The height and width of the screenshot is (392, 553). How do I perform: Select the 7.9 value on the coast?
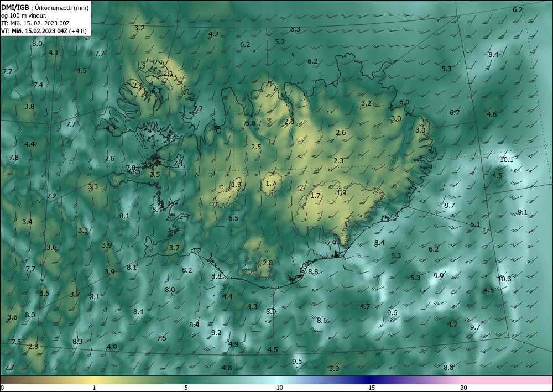coord(331,243)
